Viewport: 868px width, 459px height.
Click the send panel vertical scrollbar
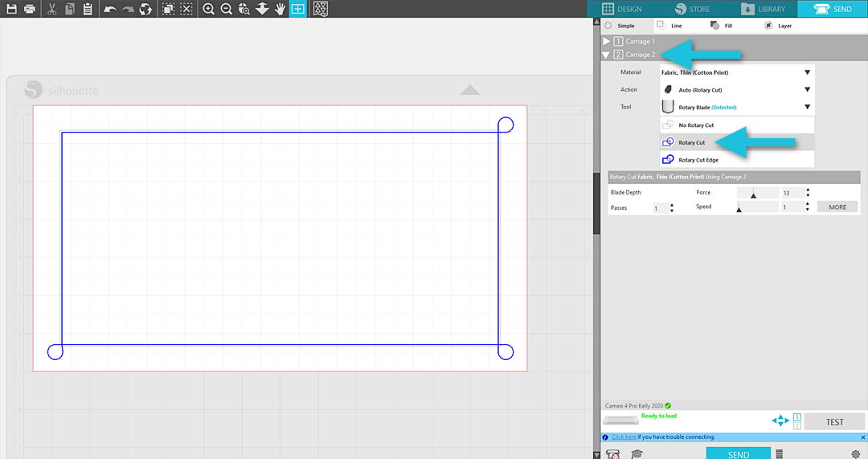[596, 203]
